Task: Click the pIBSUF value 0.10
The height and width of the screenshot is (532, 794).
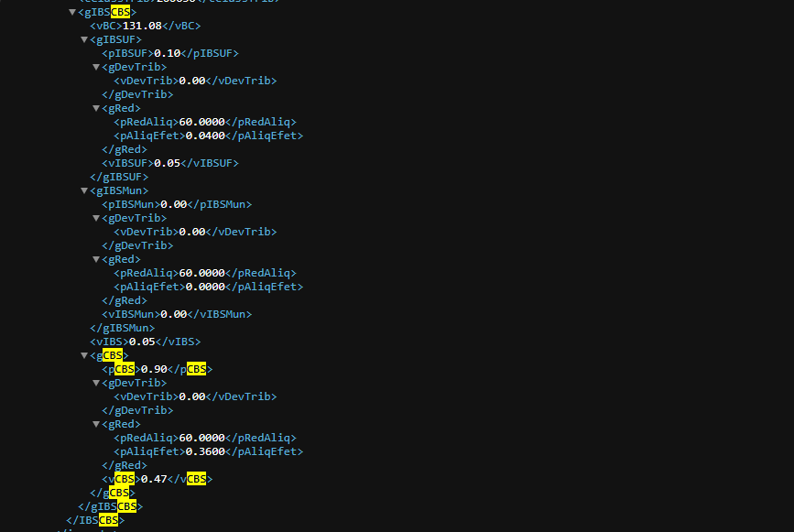Action: coord(166,53)
